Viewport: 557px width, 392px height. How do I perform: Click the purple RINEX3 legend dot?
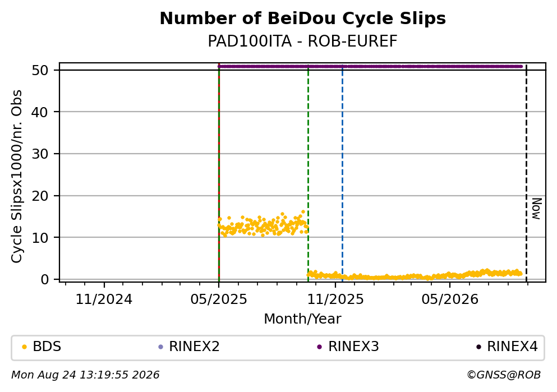[x=319, y=347]
